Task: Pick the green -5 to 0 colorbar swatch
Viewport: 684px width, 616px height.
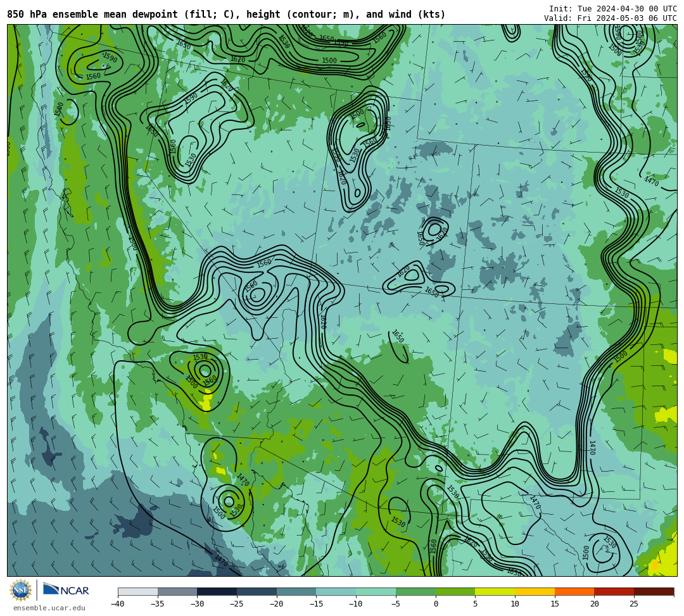Action: [x=415, y=591]
